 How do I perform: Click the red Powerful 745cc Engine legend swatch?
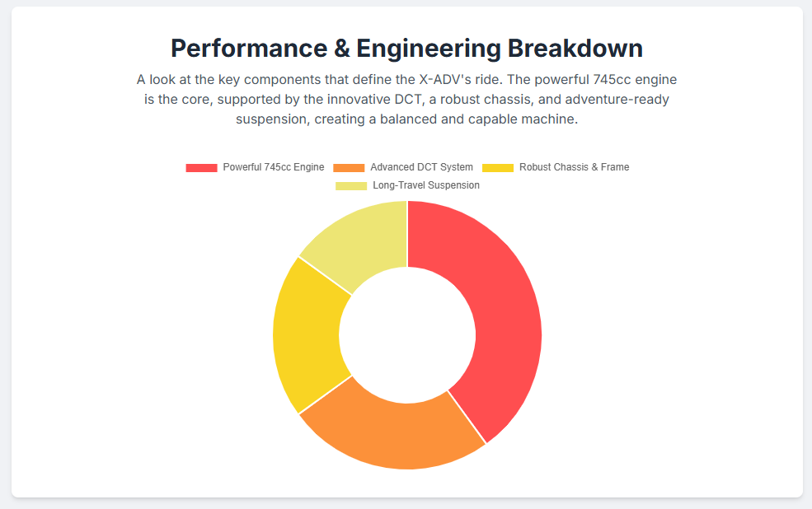pos(201,167)
